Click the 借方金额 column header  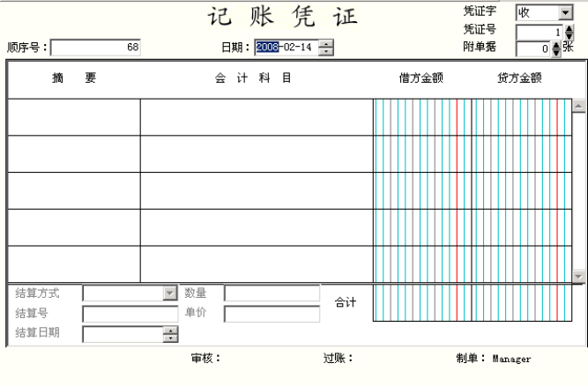pyautogui.click(x=421, y=78)
